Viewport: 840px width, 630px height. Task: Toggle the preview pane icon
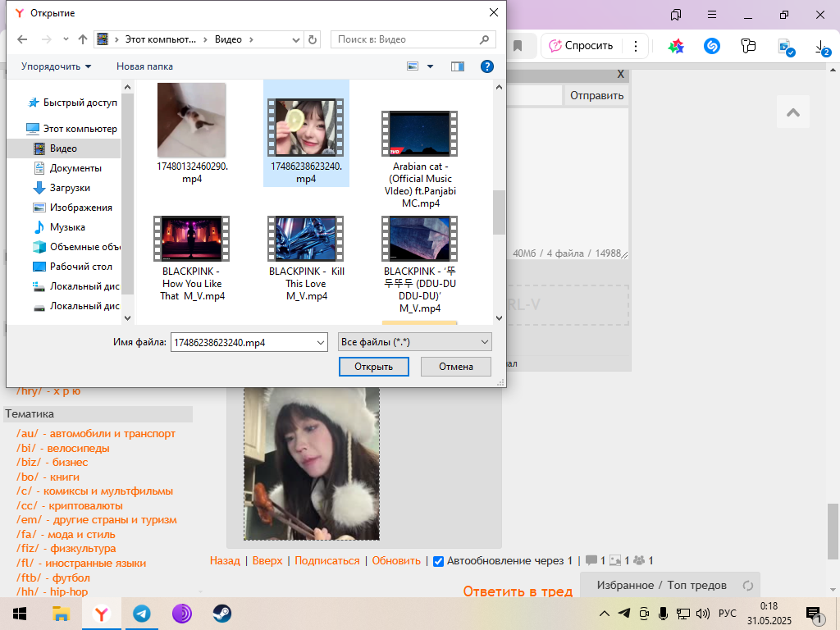(458, 66)
